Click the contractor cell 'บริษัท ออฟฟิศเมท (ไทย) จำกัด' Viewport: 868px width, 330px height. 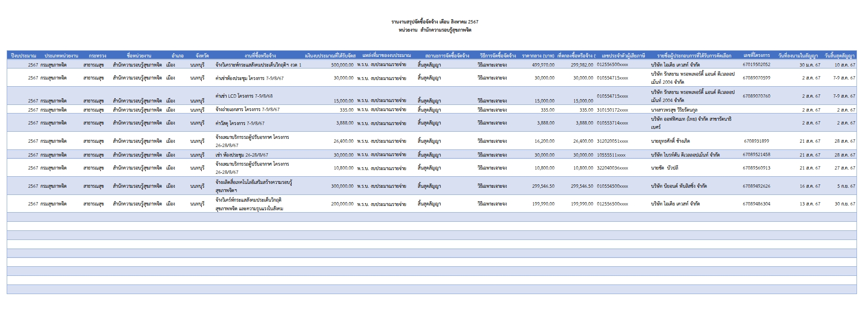click(691, 123)
